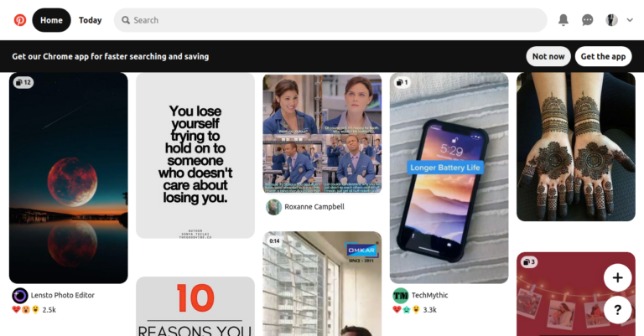Click the plus create pin button
Image resolution: width=644 pixels, height=336 pixels.
(617, 277)
